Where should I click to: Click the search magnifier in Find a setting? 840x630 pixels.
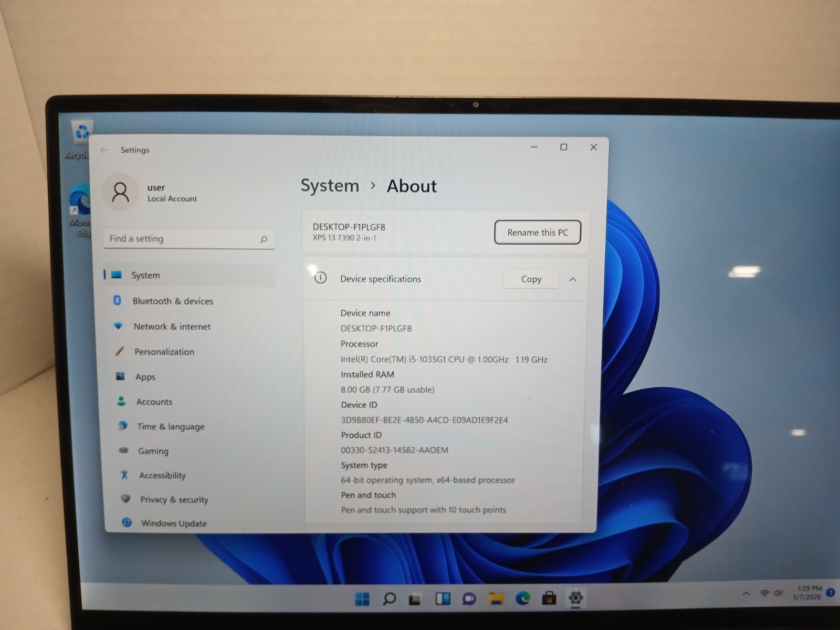(x=264, y=239)
